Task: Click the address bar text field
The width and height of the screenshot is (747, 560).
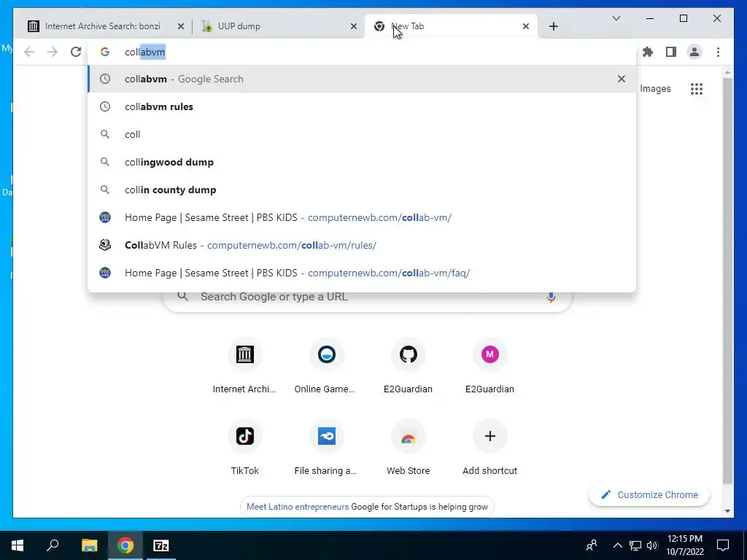Action: [362, 52]
